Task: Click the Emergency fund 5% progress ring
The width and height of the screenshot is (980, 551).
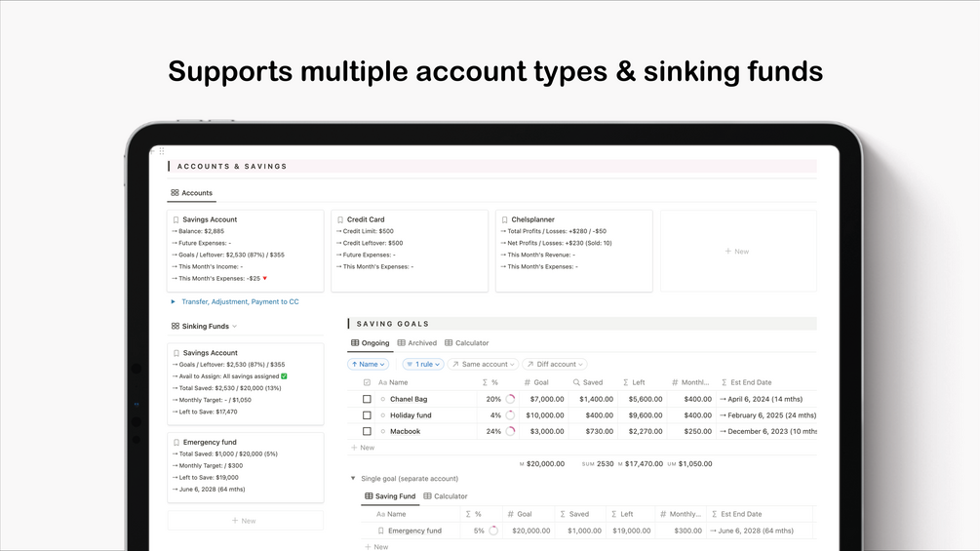Action: tap(493, 531)
